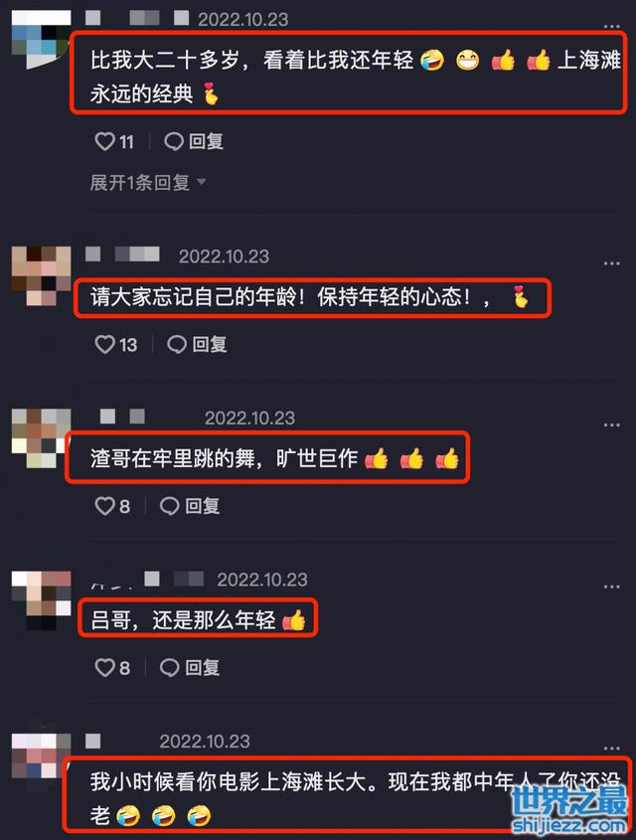Reply to the 旷世巨作 comment
636x840 pixels.
tap(190, 506)
